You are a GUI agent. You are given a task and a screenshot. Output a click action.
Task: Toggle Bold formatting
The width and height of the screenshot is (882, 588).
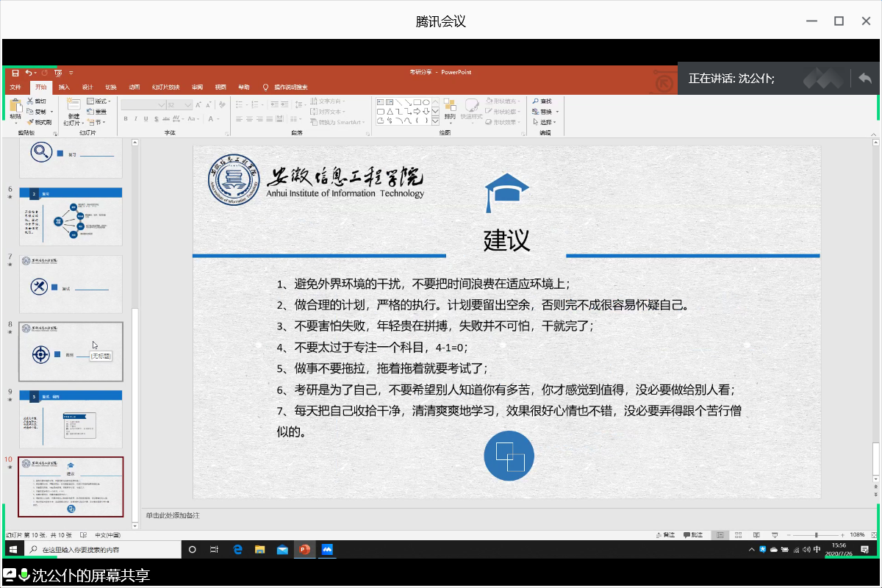pyautogui.click(x=126, y=118)
